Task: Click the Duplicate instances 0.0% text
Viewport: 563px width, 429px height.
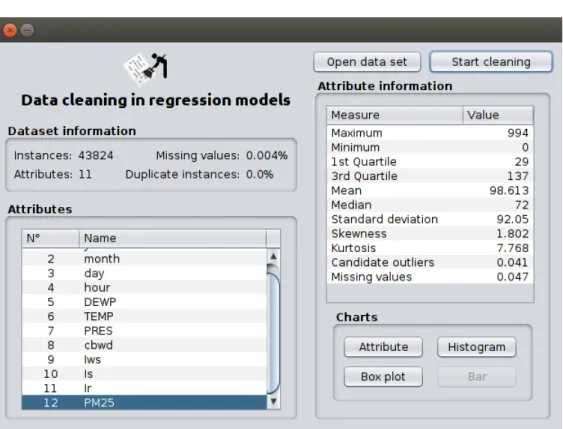Action: pos(199,174)
